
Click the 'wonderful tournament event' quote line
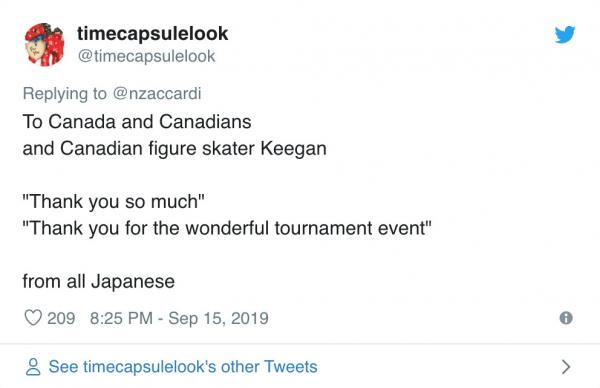[227, 228]
